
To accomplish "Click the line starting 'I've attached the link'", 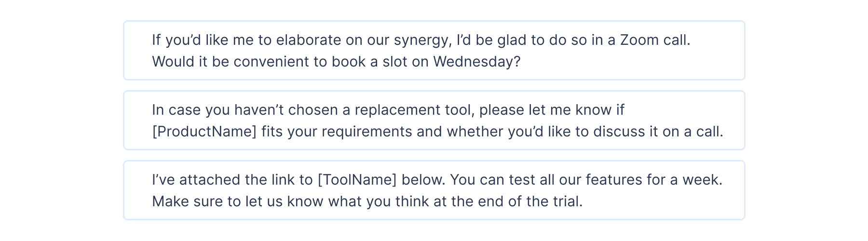I will 437,180.
